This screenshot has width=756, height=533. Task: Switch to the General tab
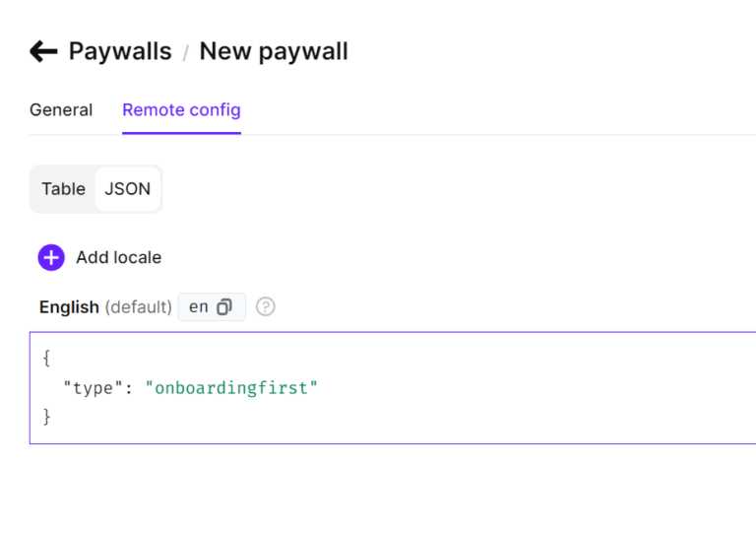(61, 109)
